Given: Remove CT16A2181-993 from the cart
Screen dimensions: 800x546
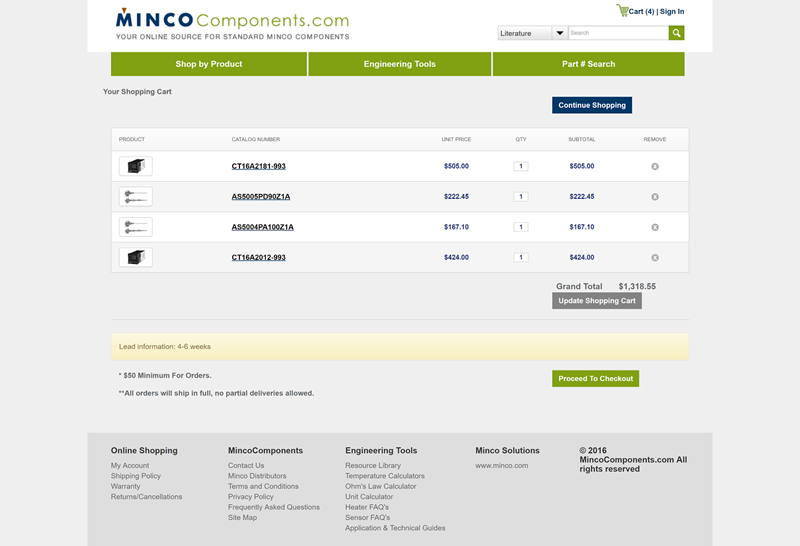Looking at the screenshot, I should point(655,166).
